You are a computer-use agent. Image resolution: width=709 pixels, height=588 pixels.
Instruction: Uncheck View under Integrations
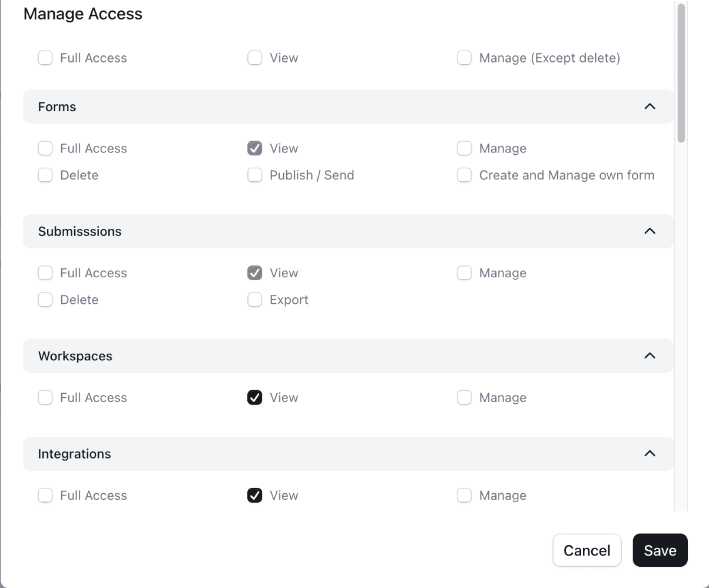pos(255,496)
